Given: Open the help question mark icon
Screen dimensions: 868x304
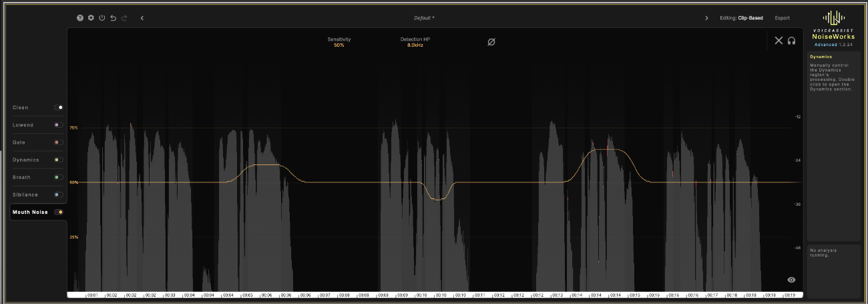Looking at the screenshot, I should [x=80, y=18].
